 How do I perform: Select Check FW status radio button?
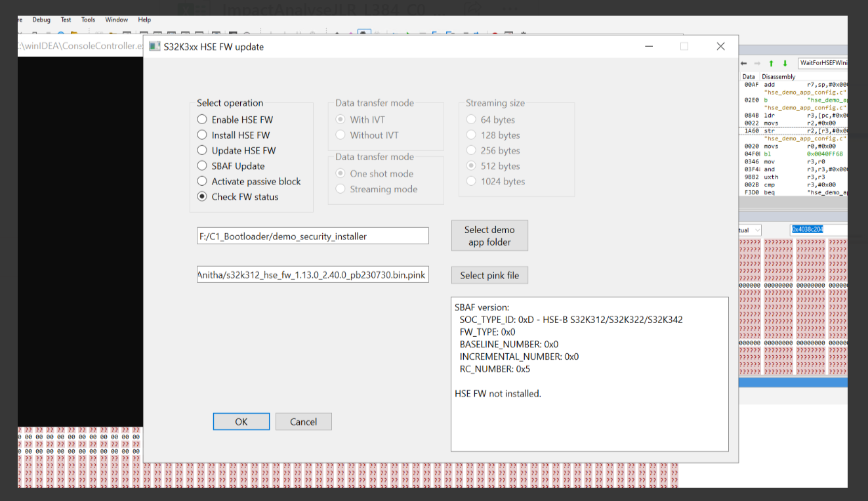pos(238,197)
